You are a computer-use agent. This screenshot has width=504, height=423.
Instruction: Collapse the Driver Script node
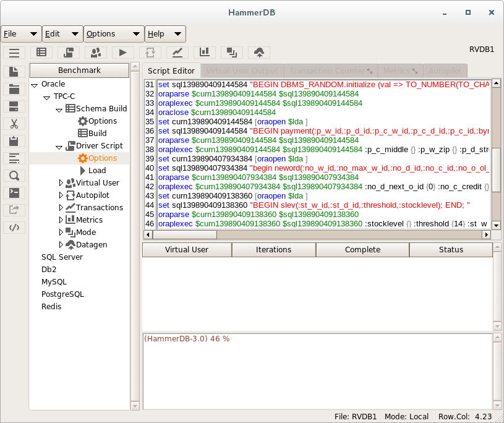(59, 147)
